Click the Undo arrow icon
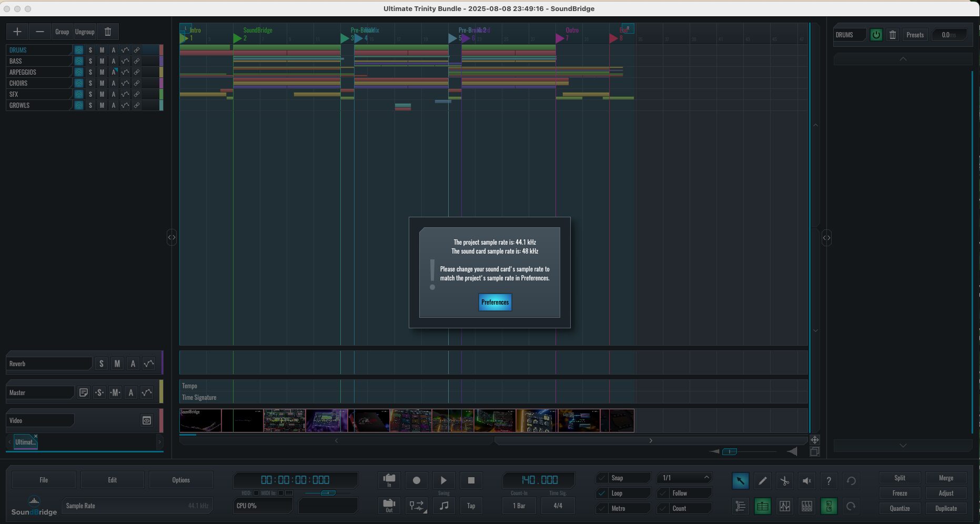 point(851,480)
